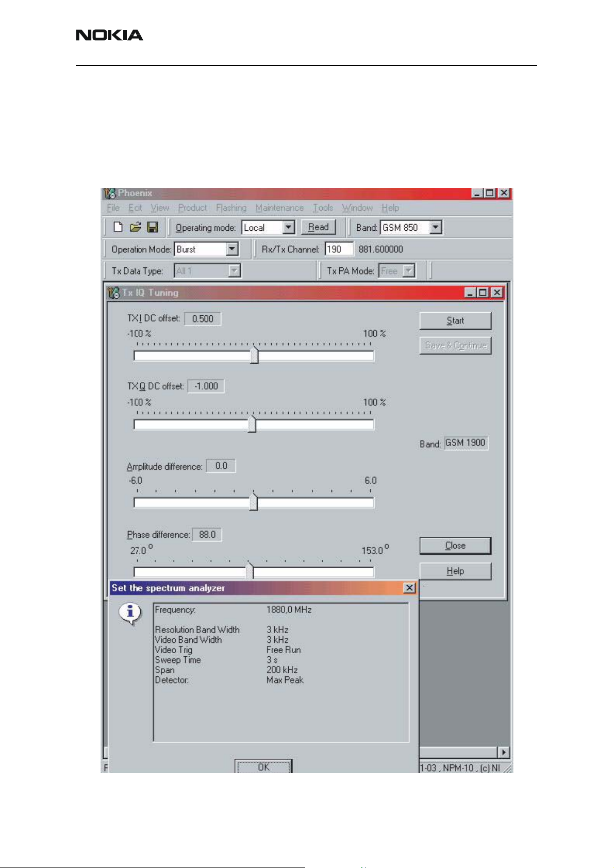Click the Amplitude difference value field
Screen dimensions: 614x868
point(221,466)
